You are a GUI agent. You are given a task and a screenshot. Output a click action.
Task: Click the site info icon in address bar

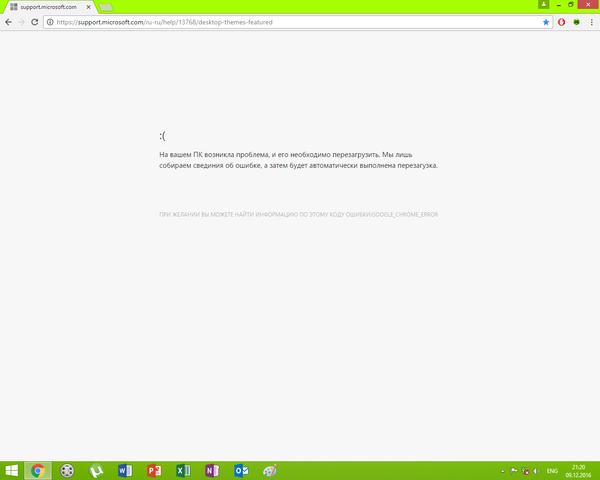click(x=49, y=21)
